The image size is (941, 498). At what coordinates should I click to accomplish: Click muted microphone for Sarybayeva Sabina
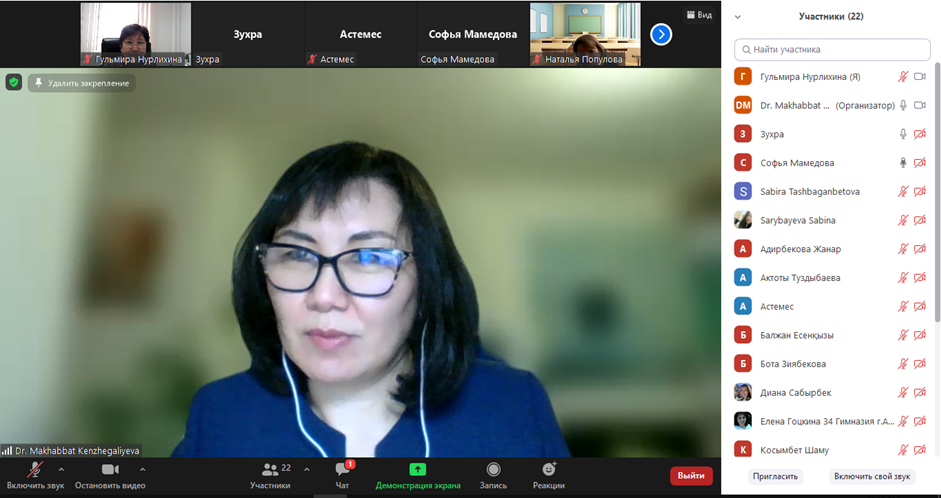click(x=903, y=220)
